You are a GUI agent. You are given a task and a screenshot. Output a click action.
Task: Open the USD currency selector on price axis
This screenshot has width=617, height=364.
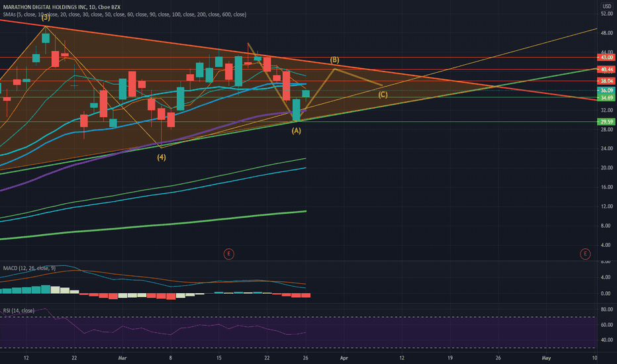[x=607, y=7]
